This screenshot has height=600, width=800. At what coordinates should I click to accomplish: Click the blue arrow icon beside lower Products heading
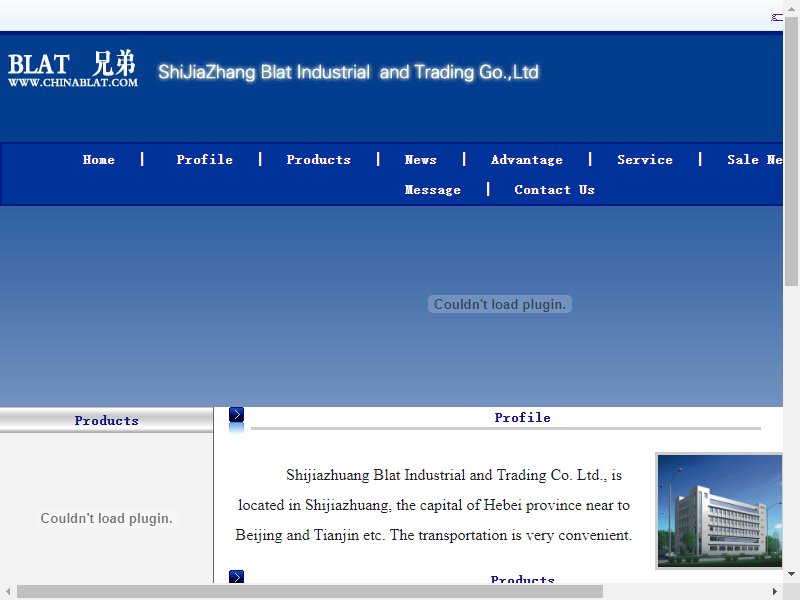(236, 577)
